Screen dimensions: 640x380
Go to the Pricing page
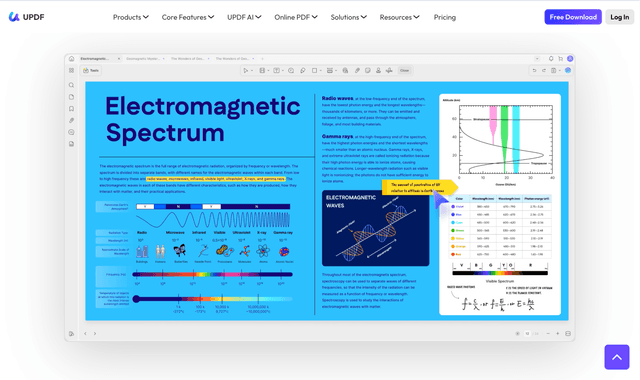coord(444,17)
